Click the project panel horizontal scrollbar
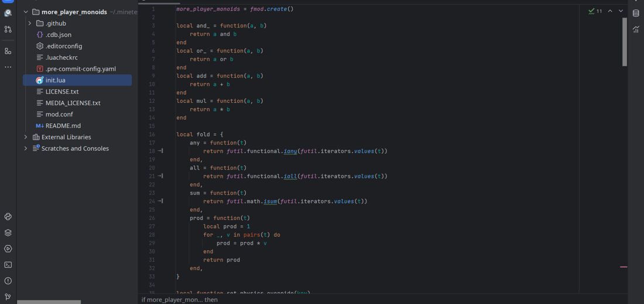644x304 pixels. (x=49, y=302)
